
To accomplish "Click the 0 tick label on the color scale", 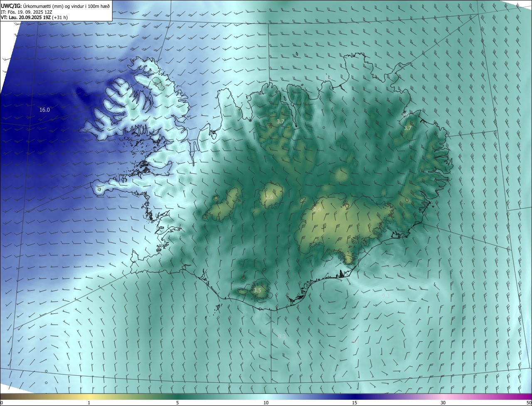I will point(2,403).
